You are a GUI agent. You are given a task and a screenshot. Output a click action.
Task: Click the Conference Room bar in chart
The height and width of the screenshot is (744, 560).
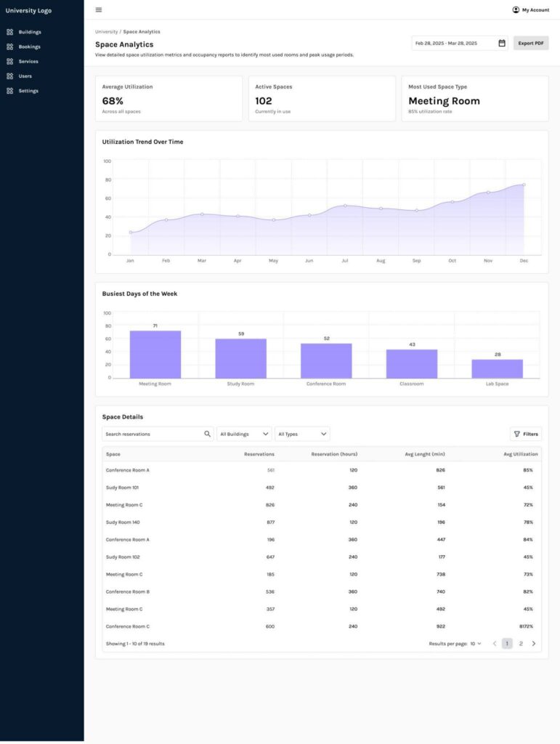326,360
